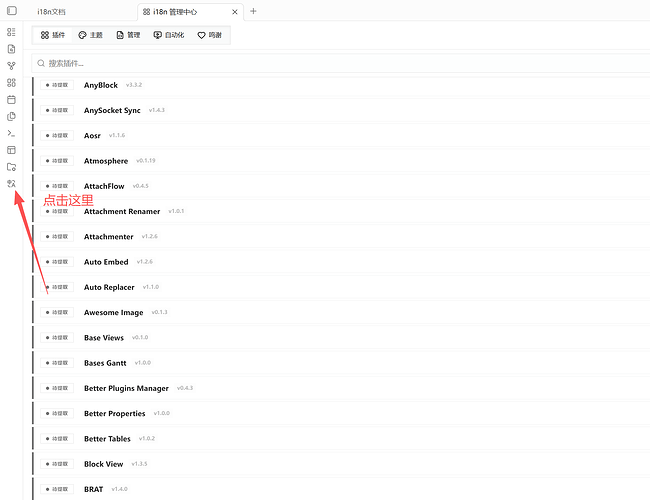Switch to the 插件 plugins tab
The image size is (650, 500).
[x=52, y=35]
